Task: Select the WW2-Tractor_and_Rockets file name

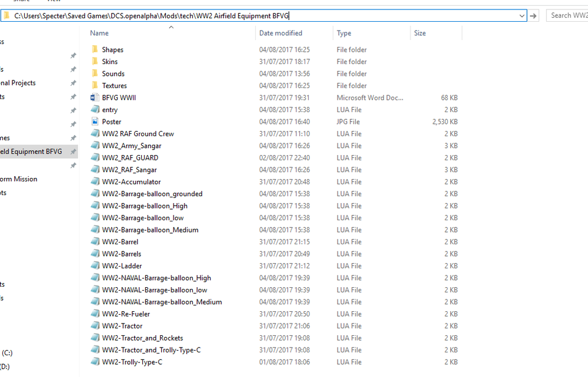Action: coord(142,338)
